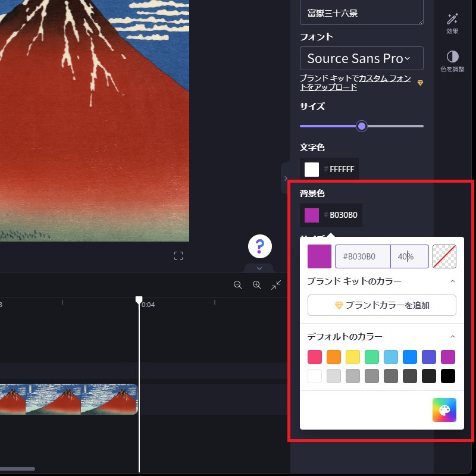Click the purple help question mark button

click(x=259, y=246)
